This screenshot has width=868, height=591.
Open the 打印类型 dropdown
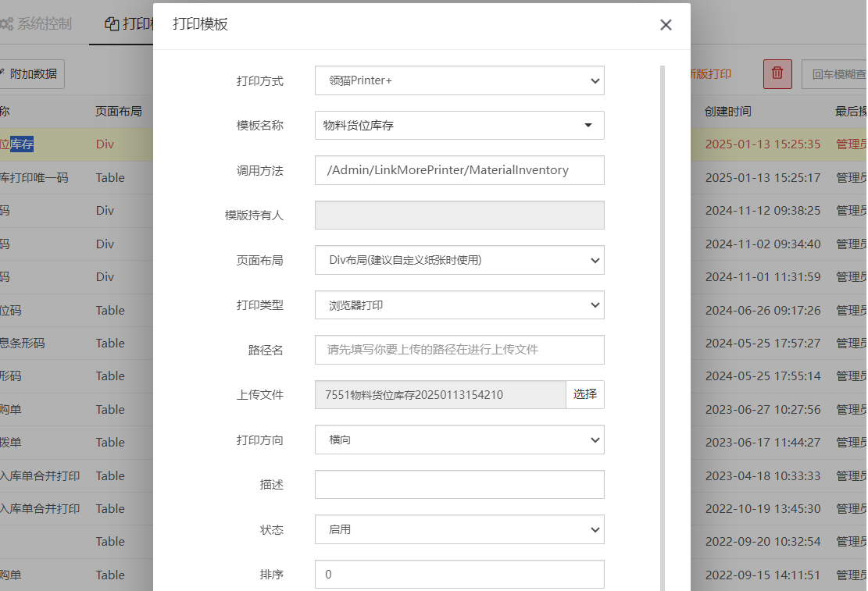click(x=459, y=305)
